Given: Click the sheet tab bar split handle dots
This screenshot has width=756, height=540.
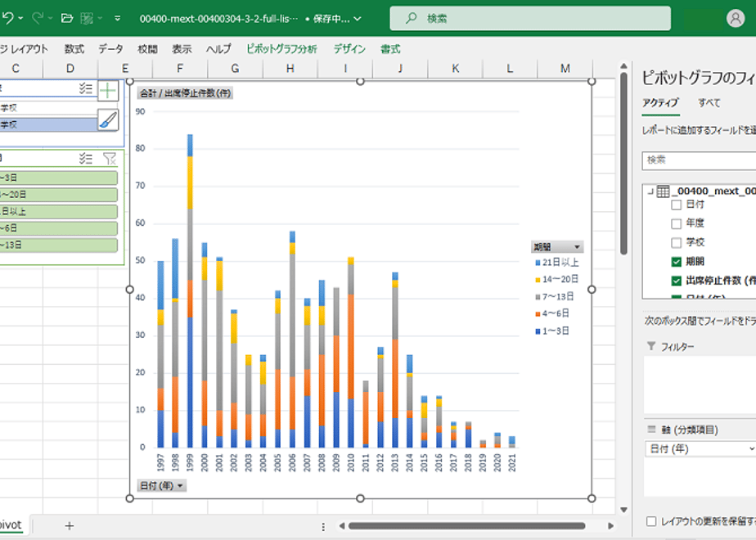Looking at the screenshot, I should tap(323, 527).
